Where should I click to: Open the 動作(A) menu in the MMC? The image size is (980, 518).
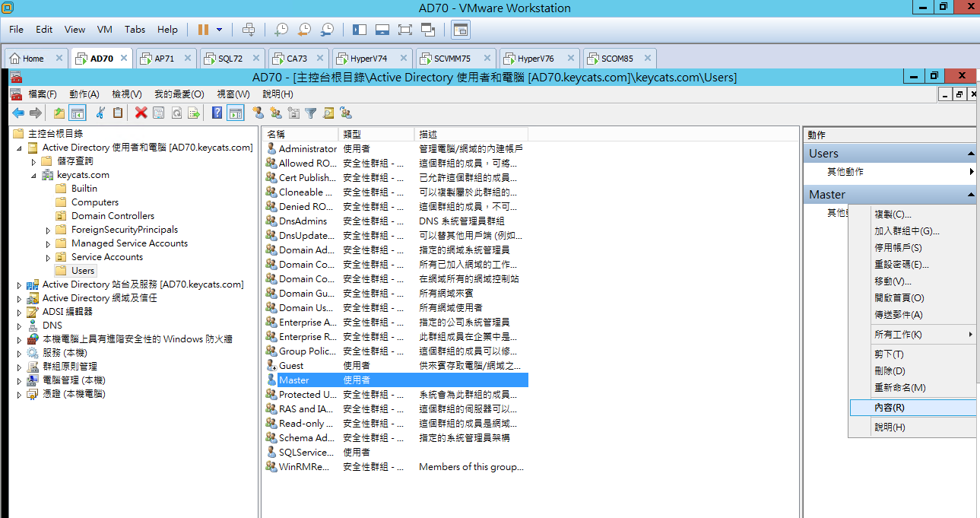(84, 94)
